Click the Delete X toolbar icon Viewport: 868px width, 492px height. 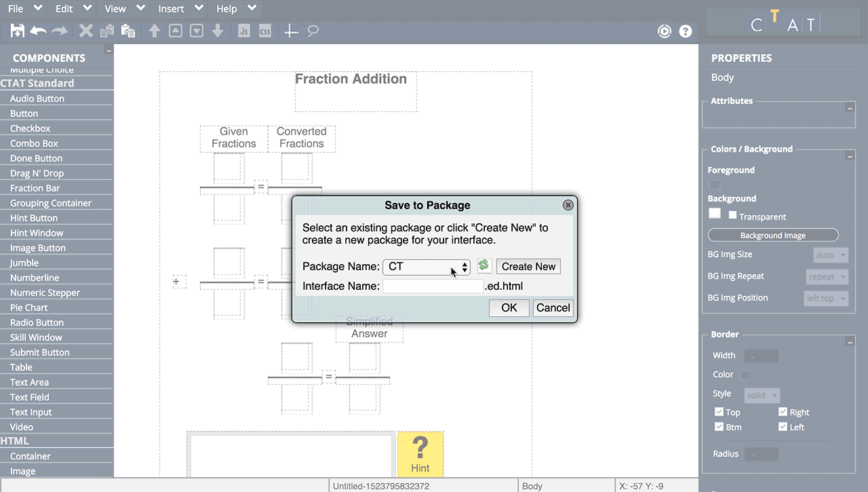[x=85, y=31]
